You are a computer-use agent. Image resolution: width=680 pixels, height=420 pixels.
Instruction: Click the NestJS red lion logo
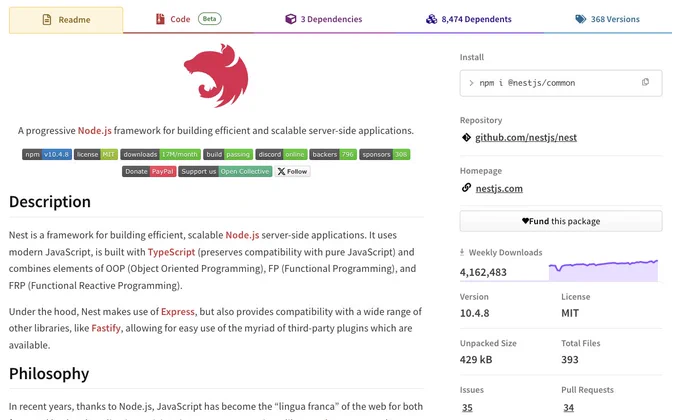pyautogui.click(x=216, y=75)
